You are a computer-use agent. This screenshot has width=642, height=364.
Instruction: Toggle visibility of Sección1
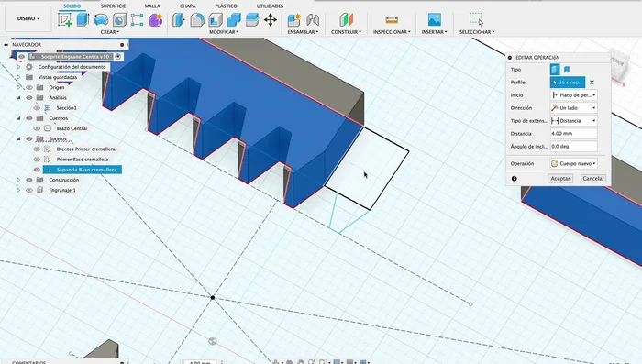point(37,107)
